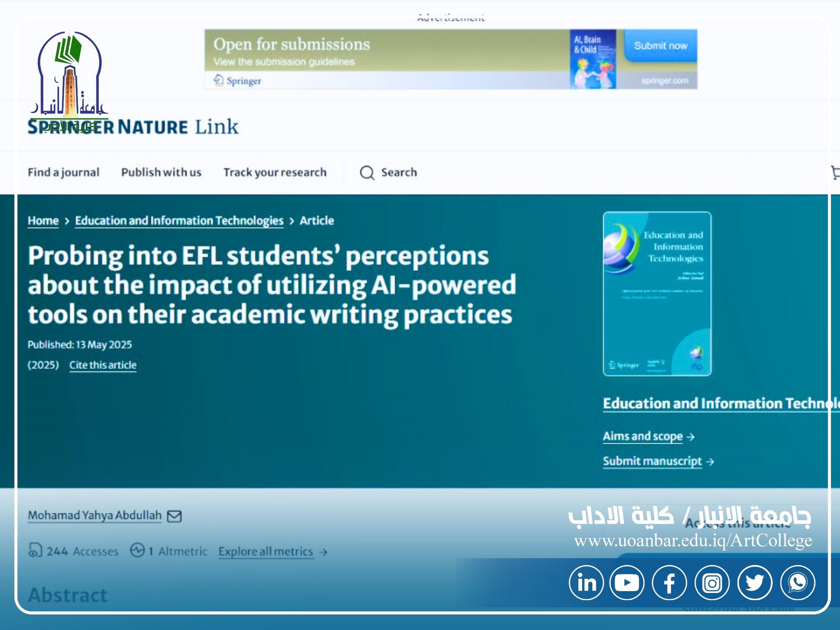
Task: Open the Publish with us menu
Action: pyautogui.click(x=161, y=172)
